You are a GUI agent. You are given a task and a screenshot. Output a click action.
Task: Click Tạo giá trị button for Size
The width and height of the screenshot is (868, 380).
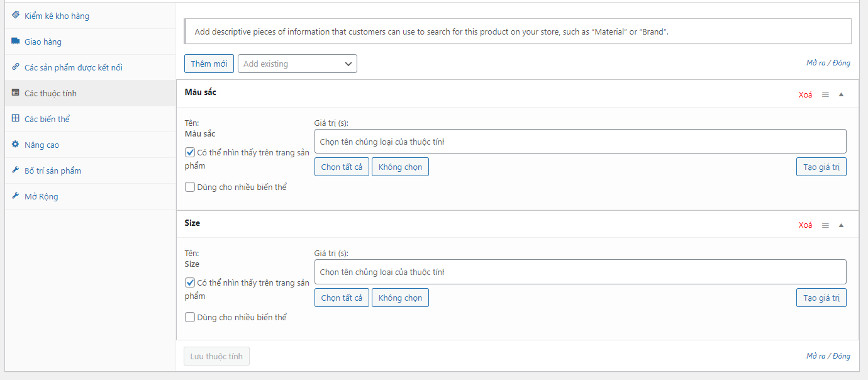tap(821, 297)
